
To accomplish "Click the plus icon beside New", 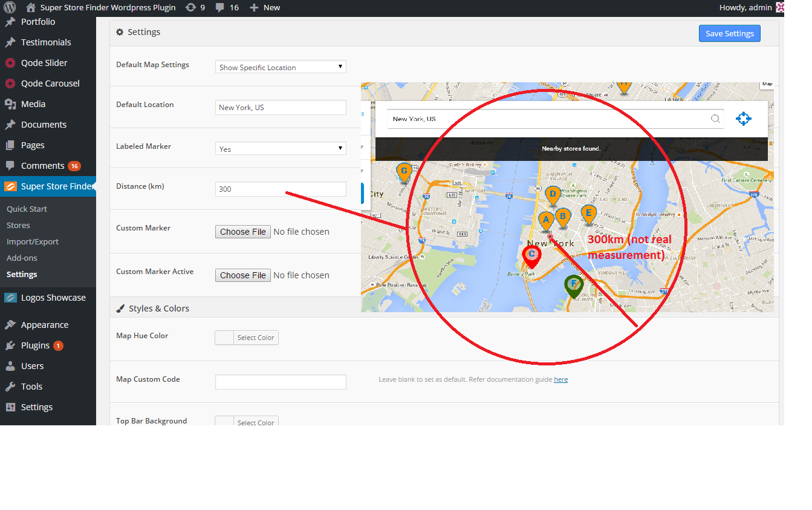I will pyautogui.click(x=254, y=8).
